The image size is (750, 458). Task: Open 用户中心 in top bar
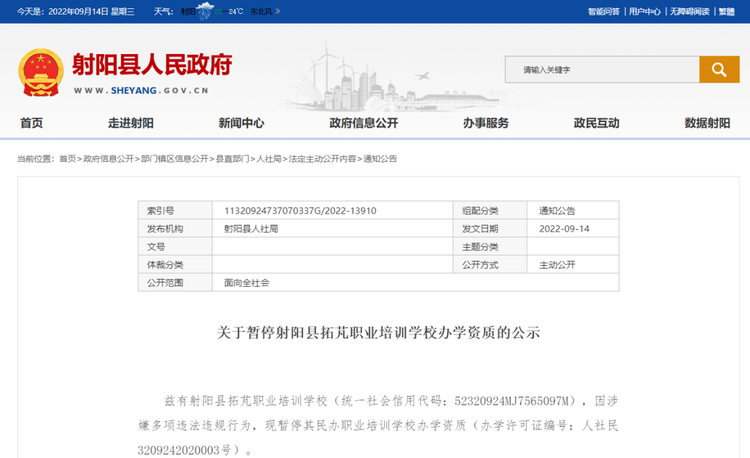tap(644, 11)
